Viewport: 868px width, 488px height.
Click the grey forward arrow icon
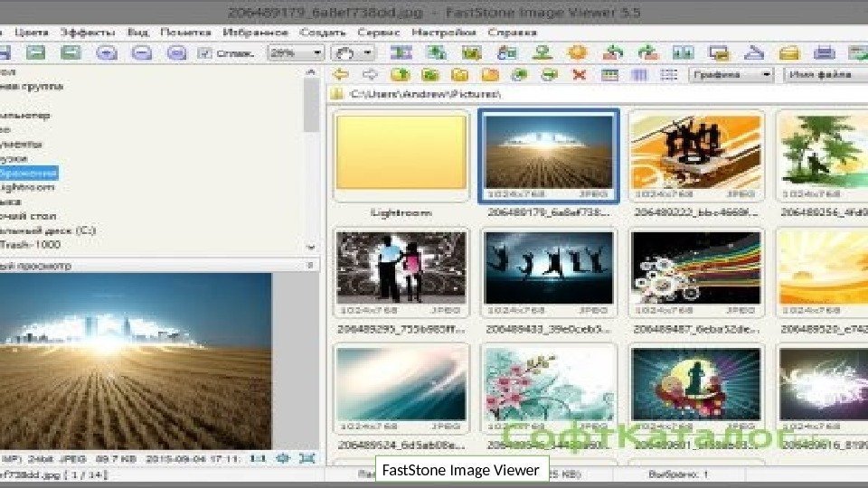pos(370,74)
